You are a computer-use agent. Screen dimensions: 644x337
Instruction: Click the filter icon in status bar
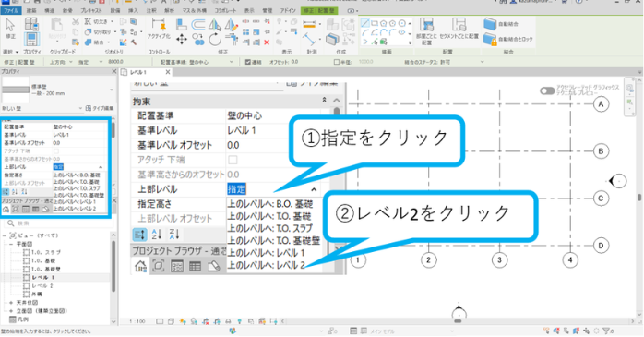click(606, 331)
